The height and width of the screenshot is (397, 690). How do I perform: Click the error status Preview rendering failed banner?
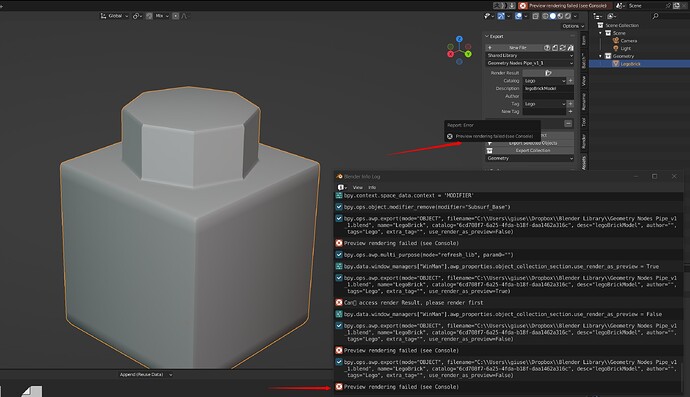[x=565, y=6]
